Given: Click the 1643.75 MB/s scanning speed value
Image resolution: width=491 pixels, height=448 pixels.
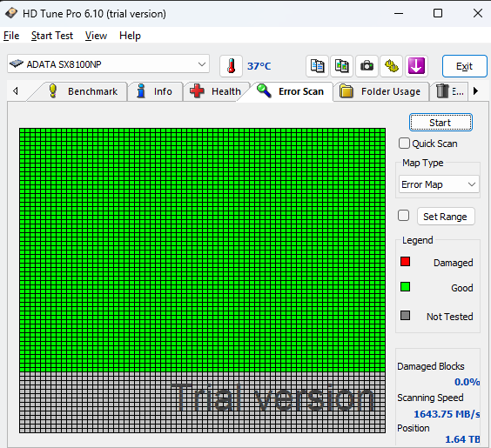Looking at the screenshot, I should (x=447, y=414).
